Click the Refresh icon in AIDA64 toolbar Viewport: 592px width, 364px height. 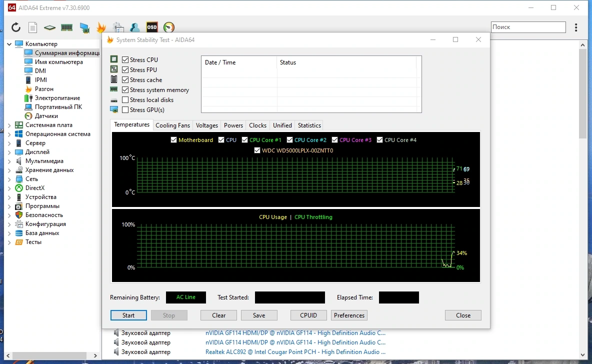click(15, 27)
